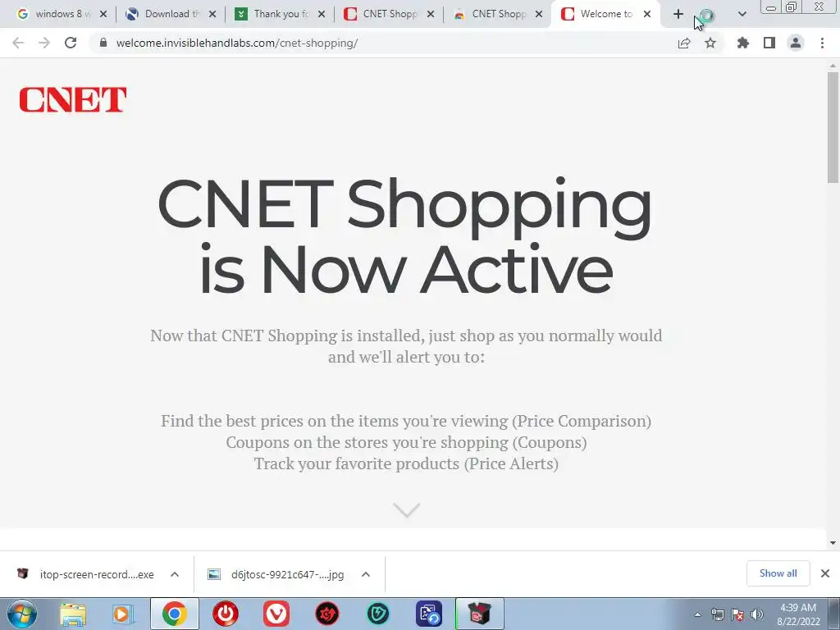This screenshot has width=840, height=630.
Task: Click the down chevron below Price Alerts
Action: pos(407,510)
